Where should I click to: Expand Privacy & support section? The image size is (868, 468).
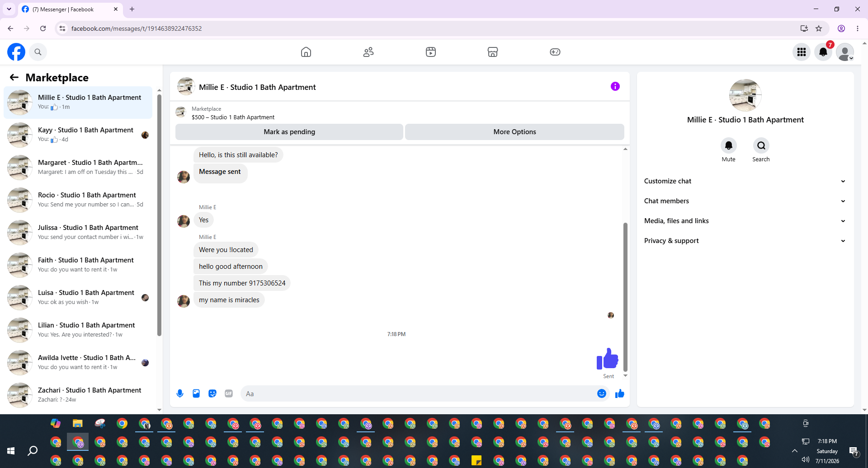[745, 241]
